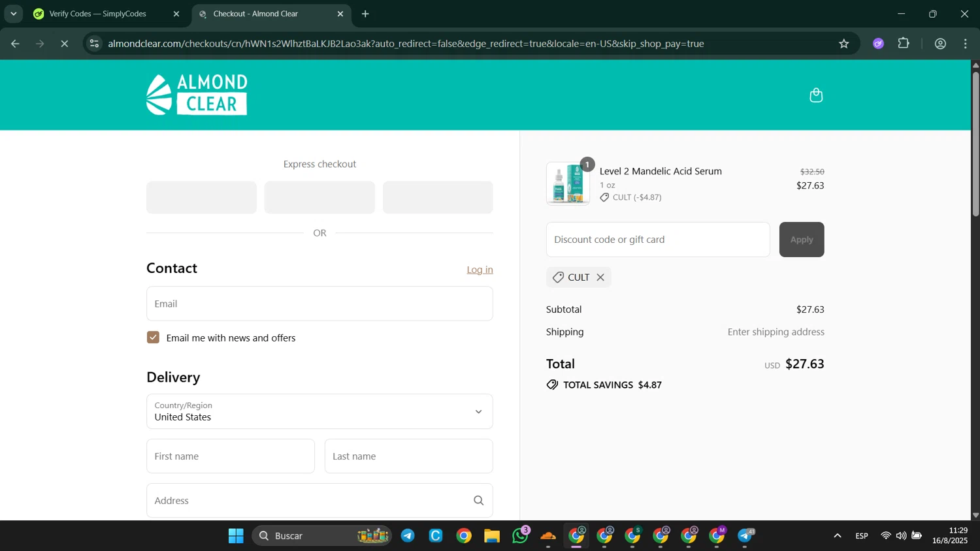Go back to the previous page

15,44
